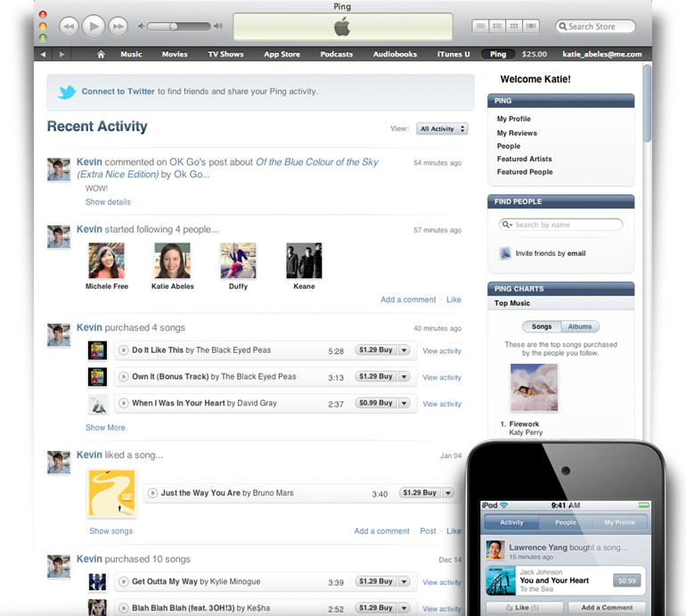Image resolution: width=686 pixels, height=616 pixels.
Task: Click the low-volume speaker icon
Action: (x=141, y=26)
